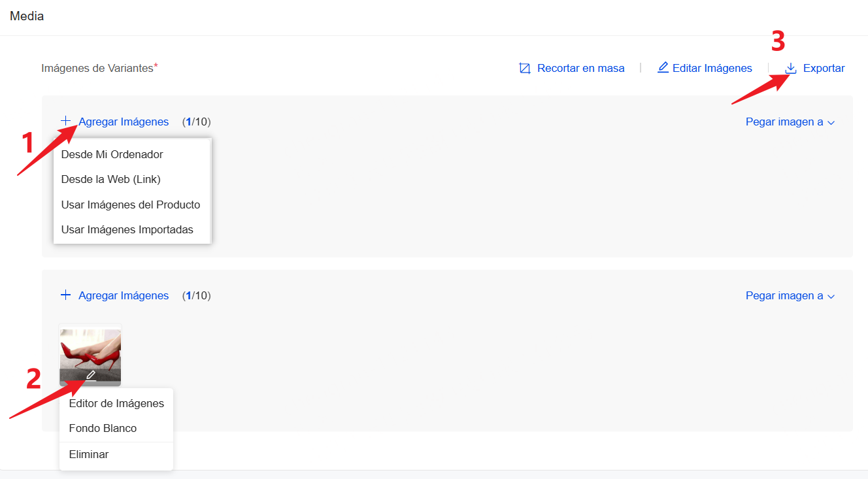Viewport: 868px width, 479px height.
Task: Open Editor de Imágenes from the thumbnail menu
Action: coord(116,403)
